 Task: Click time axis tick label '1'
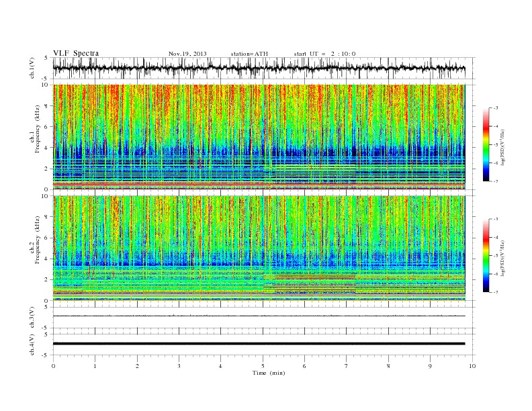tap(95, 366)
